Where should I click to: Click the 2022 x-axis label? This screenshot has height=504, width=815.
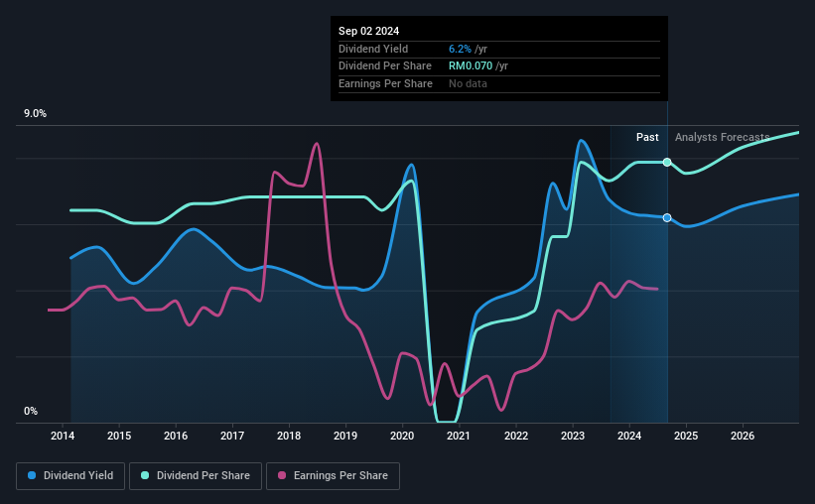tap(516, 436)
